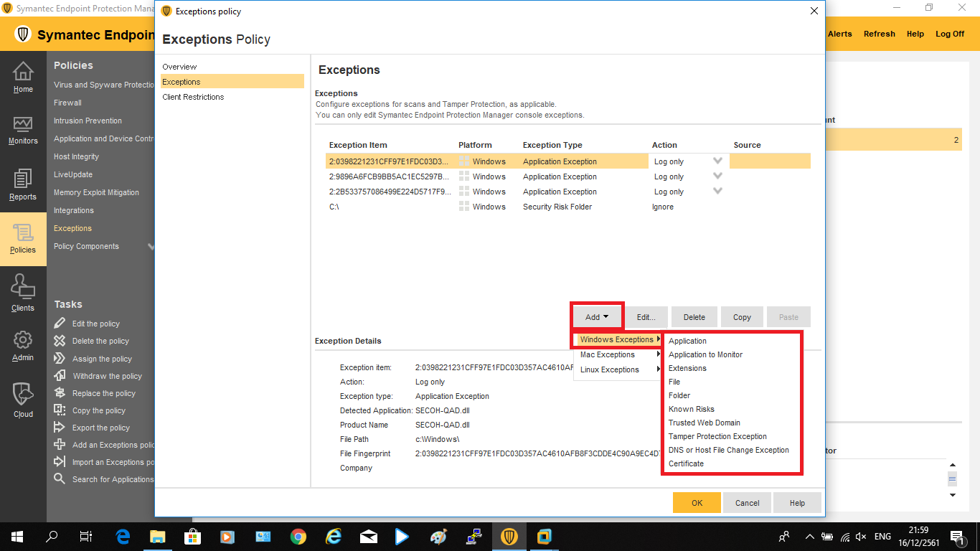Image resolution: width=980 pixels, height=551 pixels.
Task: Open the Cloud section icon
Action: (x=23, y=395)
